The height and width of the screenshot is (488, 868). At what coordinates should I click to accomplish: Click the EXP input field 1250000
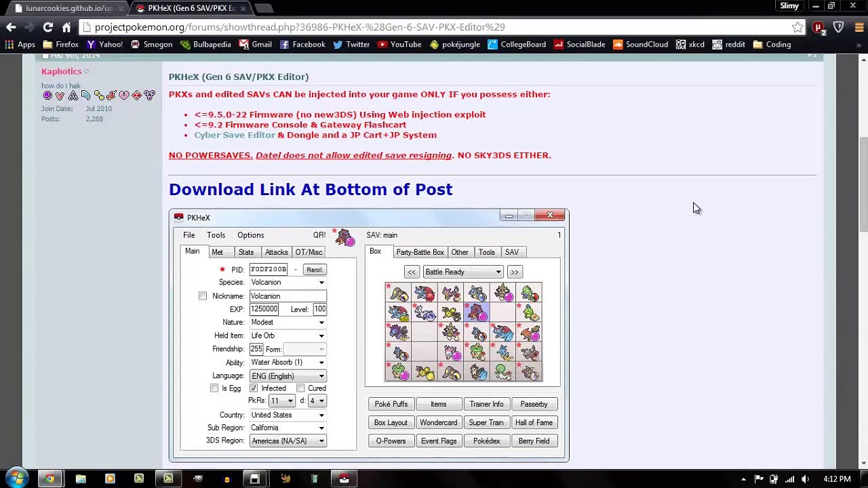(x=264, y=309)
